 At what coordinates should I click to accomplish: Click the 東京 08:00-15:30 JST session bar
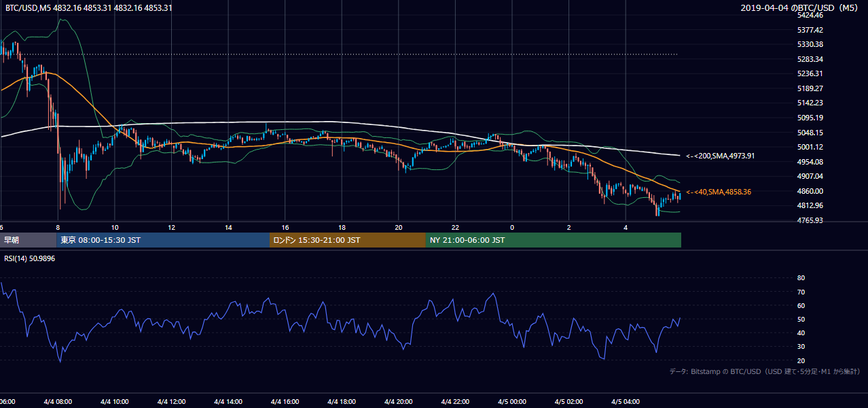point(163,240)
